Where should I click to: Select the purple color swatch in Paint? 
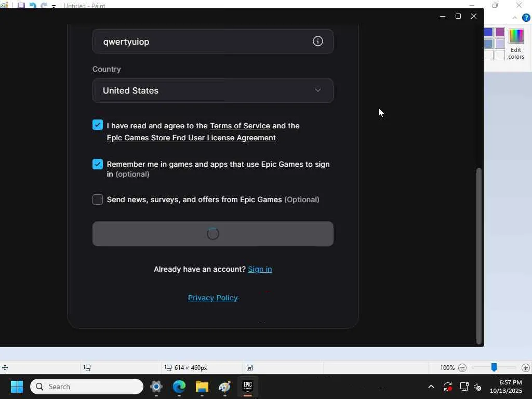(x=499, y=32)
